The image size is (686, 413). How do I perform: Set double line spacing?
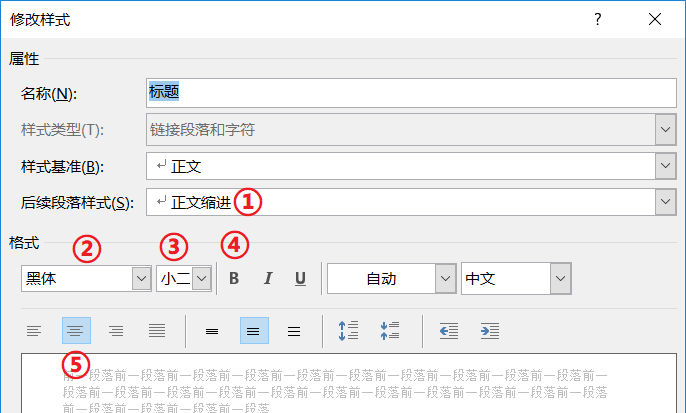coord(294,331)
